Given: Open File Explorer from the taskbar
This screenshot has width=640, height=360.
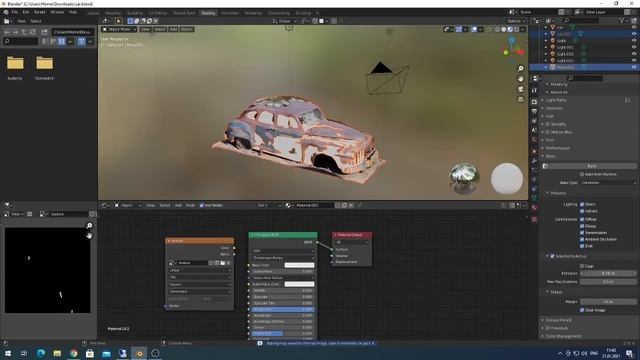Looking at the screenshot, I should pyautogui.click(x=57, y=353).
